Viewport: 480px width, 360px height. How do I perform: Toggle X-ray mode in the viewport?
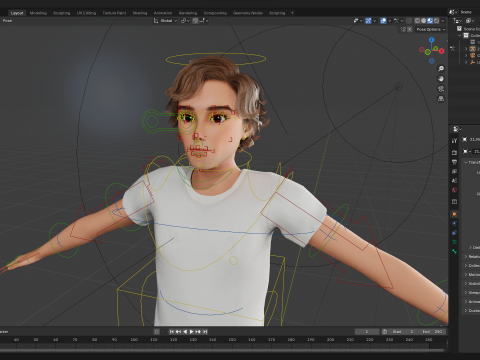point(409,21)
